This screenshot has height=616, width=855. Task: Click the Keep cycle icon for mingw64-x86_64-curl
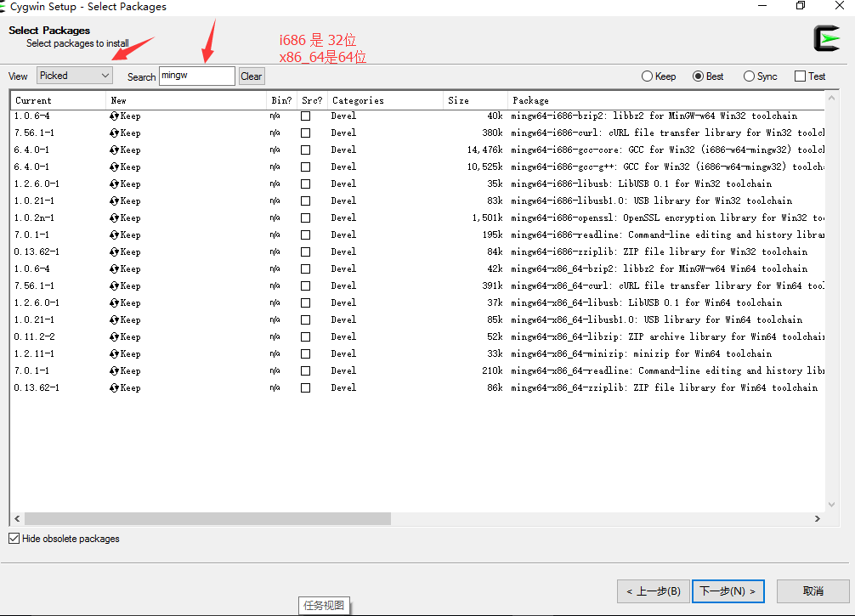coord(114,285)
